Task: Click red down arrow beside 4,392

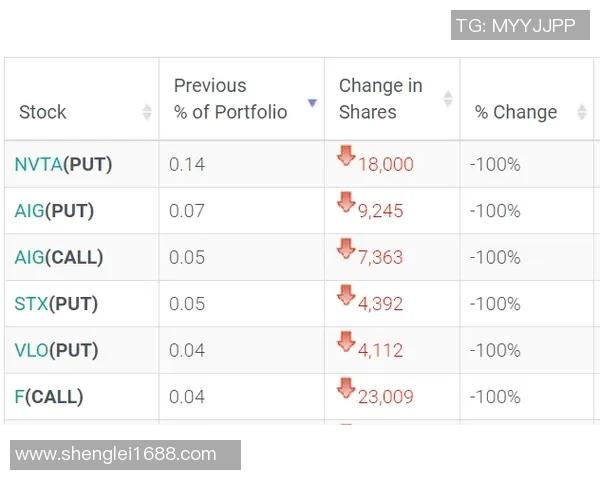Action: pos(346,295)
